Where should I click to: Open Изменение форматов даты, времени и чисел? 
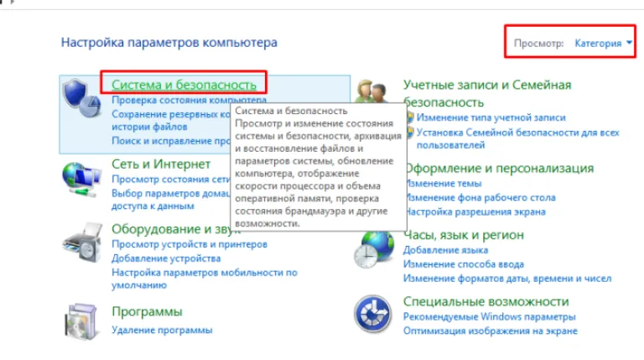click(507, 279)
